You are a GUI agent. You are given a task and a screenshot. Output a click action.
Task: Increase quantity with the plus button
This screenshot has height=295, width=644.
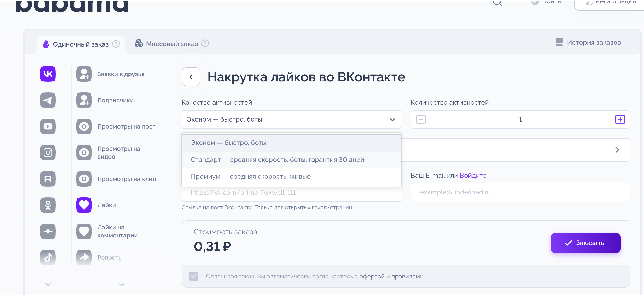[x=620, y=119]
